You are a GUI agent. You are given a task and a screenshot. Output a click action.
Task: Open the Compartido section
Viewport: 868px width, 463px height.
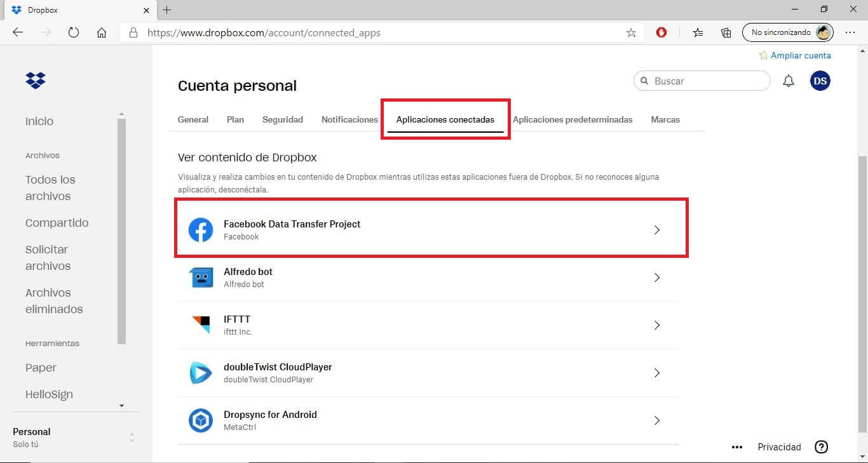(57, 223)
